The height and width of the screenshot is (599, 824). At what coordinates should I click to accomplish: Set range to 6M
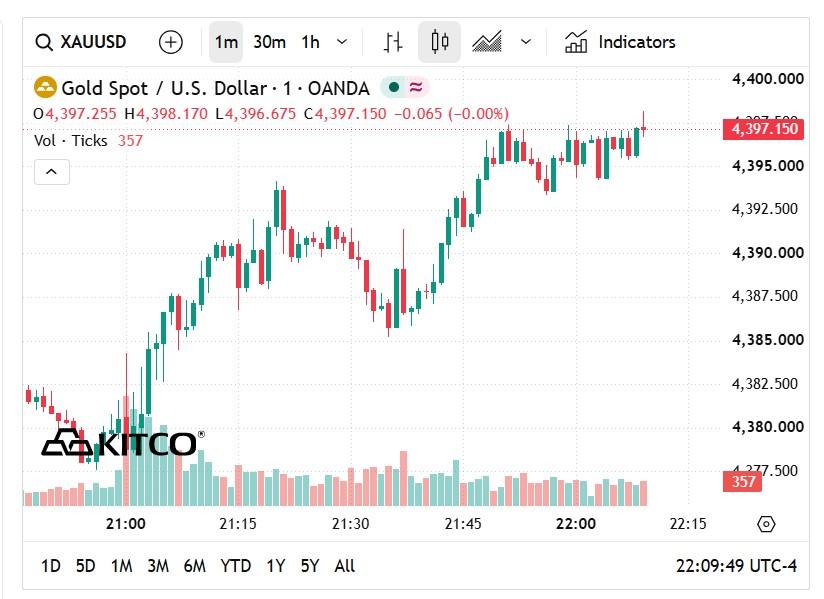[x=194, y=566]
